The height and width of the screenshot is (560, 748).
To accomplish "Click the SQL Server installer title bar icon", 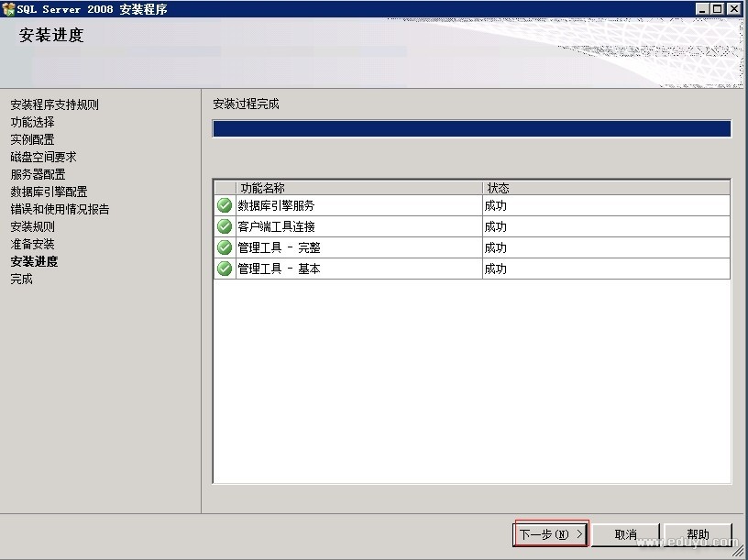I will point(9,8).
